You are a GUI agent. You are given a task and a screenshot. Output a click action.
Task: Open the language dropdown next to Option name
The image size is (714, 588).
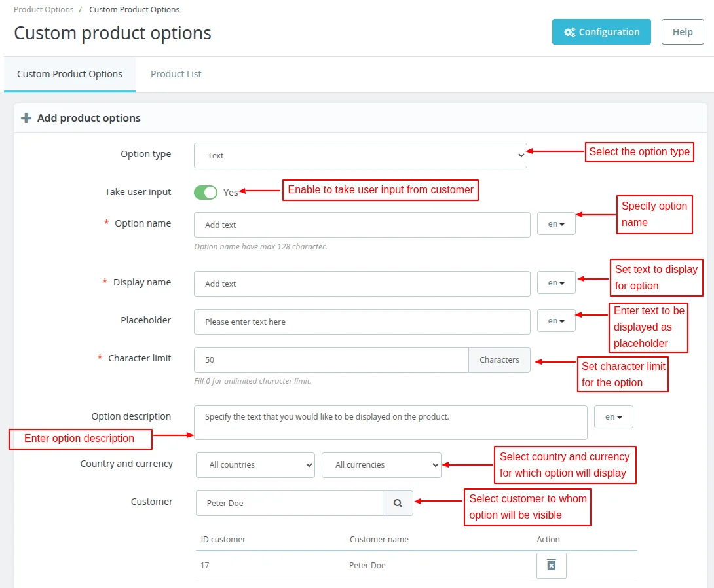click(x=555, y=223)
